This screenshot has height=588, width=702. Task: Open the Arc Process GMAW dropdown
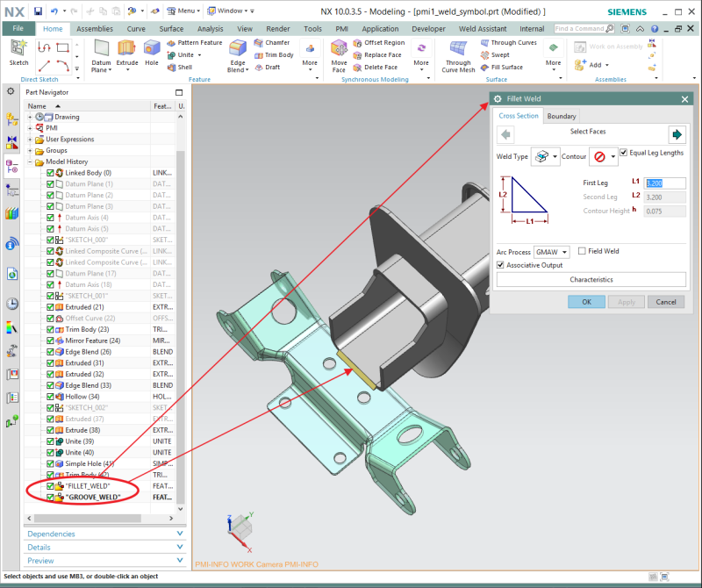[552, 252]
